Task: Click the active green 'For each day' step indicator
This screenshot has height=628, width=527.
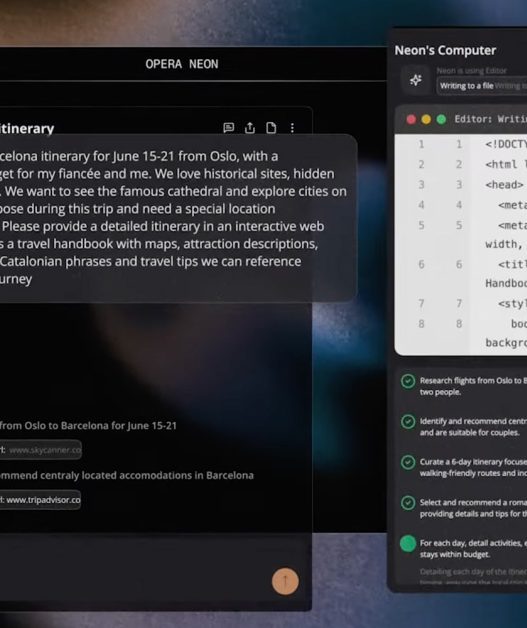Action: 408,544
